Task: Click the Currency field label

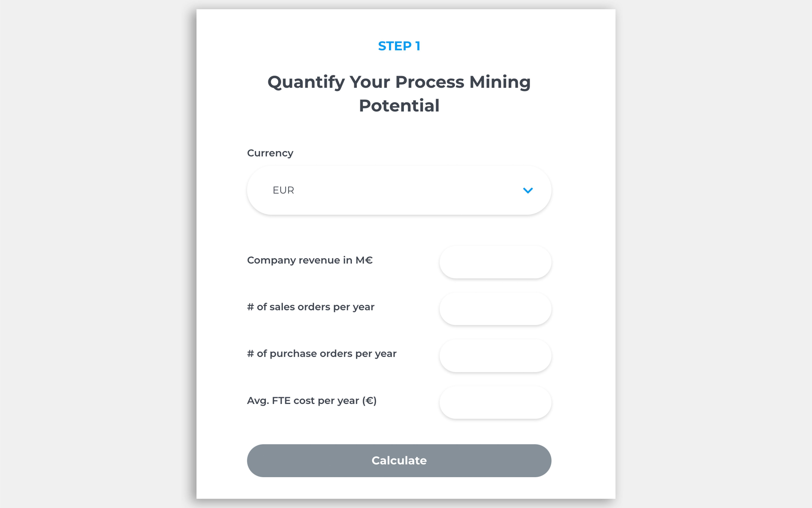Action: tap(270, 153)
